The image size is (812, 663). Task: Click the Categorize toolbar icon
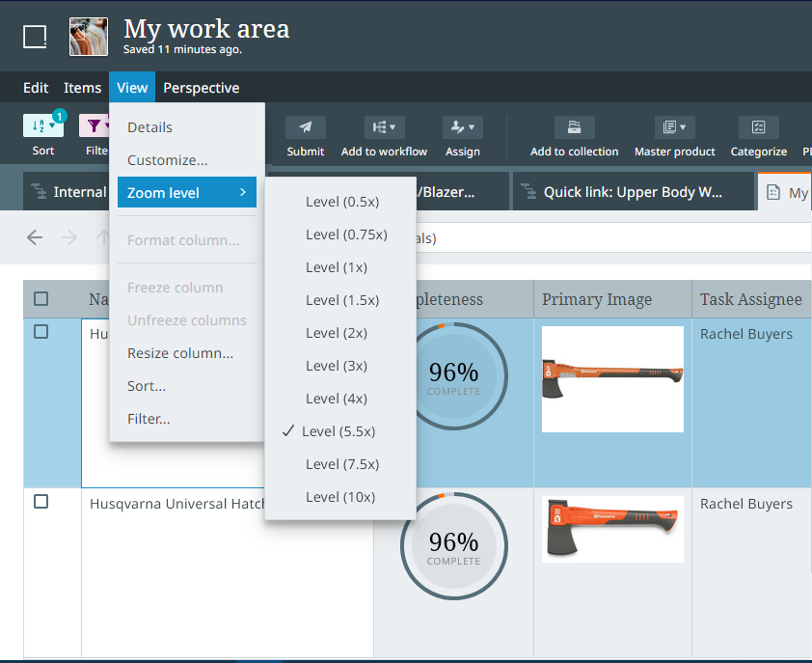[x=758, y=127]
